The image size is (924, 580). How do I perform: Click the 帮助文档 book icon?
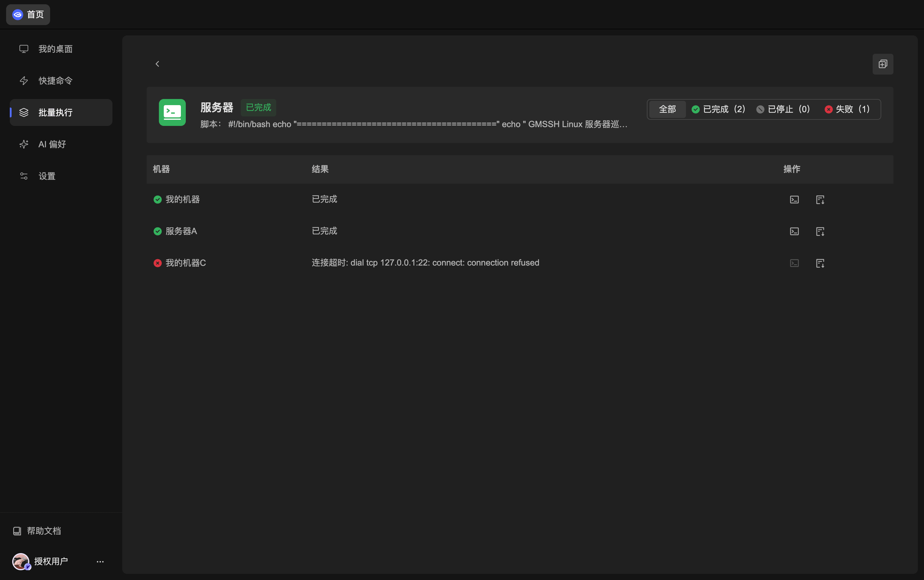17,531
